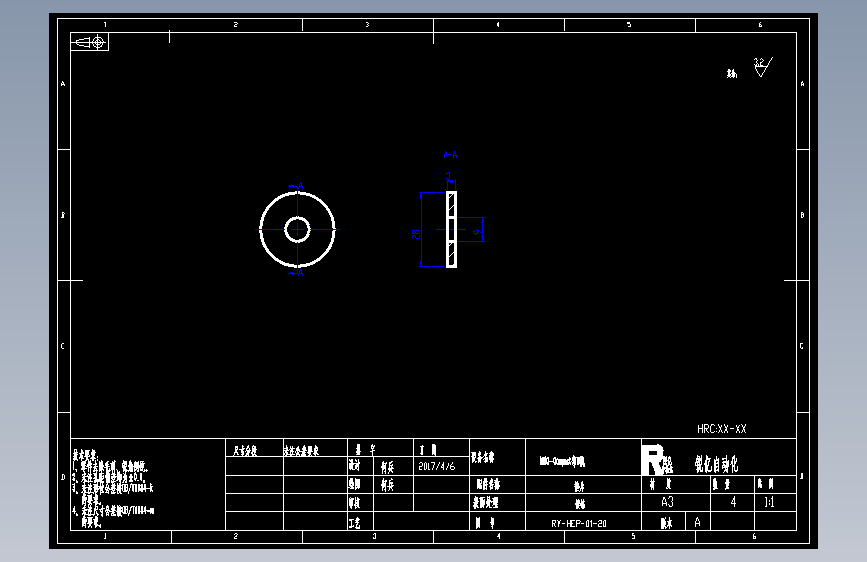Click zone letter 'A' on left border
This screenshot has width=867, height=562.
tap(63, 84)
